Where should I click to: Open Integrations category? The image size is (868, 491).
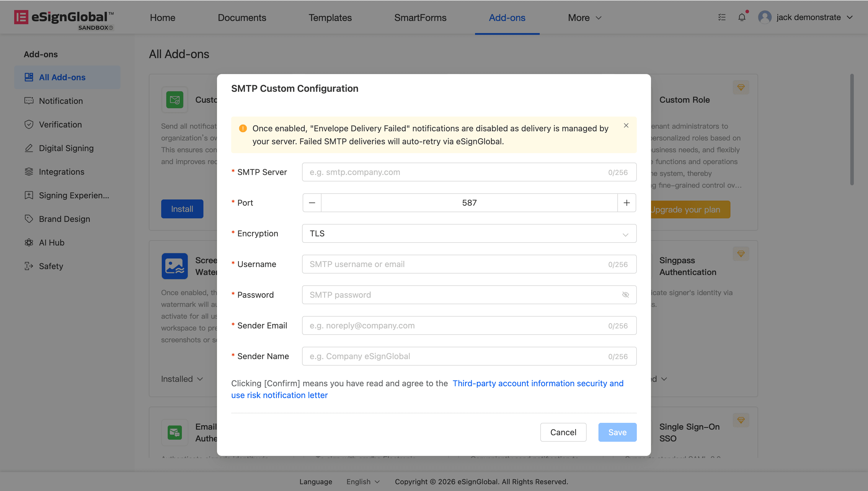tap(67, 172)
